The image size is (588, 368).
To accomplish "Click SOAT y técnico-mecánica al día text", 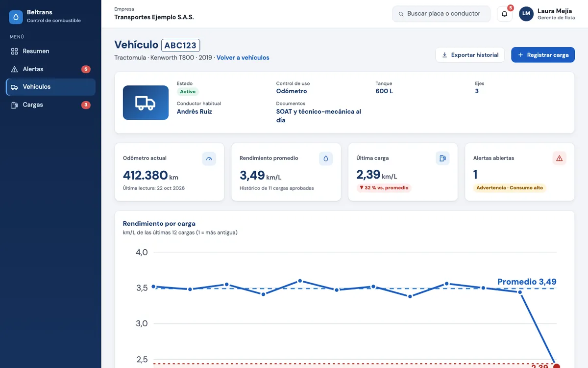I will pos(318,116).
